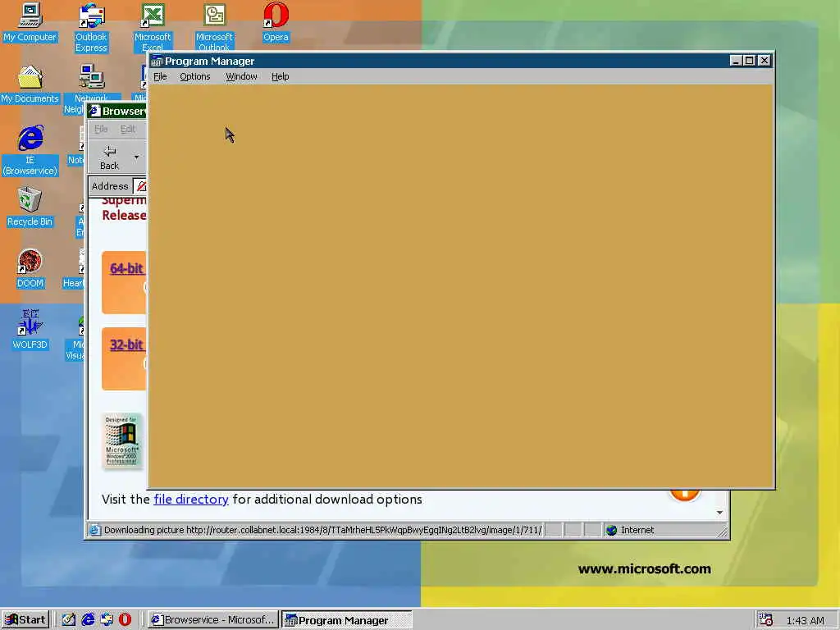Close the Program Manager window
840x630 pixels.
tap(765, 61)
